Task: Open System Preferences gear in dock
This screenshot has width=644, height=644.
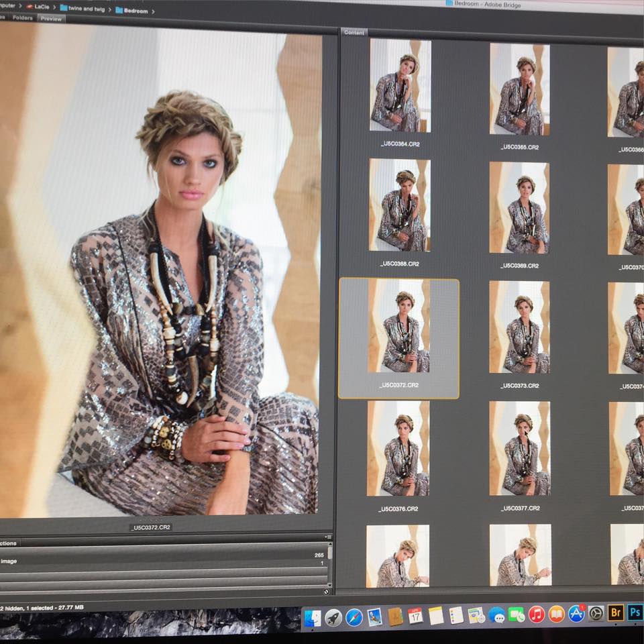Action: click(x=596, y=613)
